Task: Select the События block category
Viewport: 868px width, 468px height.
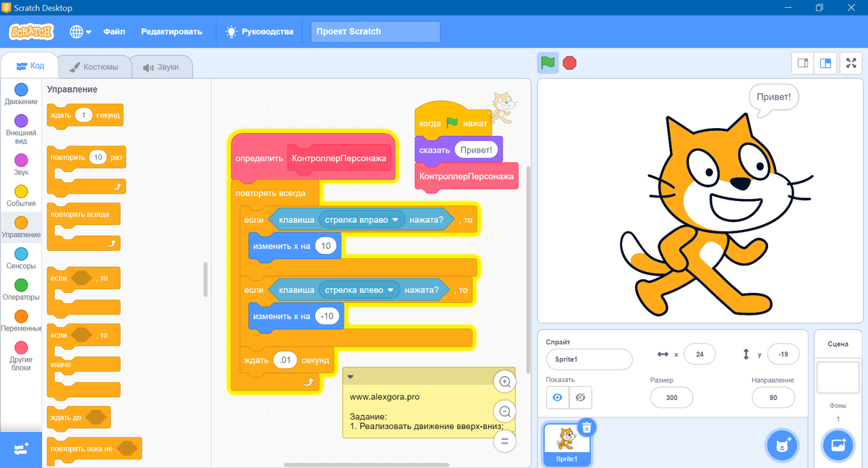Action: (21, 195)
